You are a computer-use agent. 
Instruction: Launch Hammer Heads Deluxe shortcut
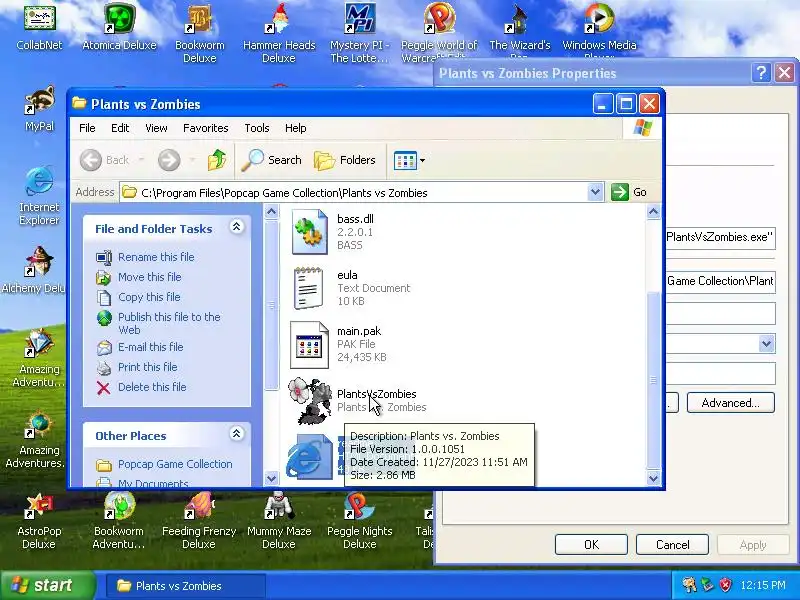pyautogui.click(x=279, y=32)
